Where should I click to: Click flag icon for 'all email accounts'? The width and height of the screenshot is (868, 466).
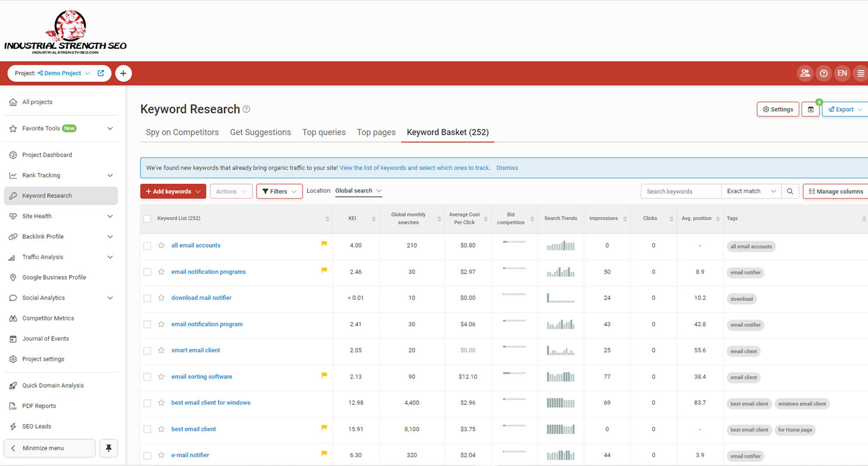pos(324,244)
